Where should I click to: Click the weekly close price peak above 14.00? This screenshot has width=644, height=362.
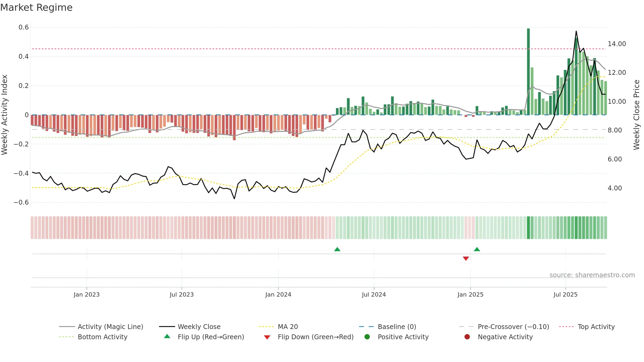(x=576, y=31)
